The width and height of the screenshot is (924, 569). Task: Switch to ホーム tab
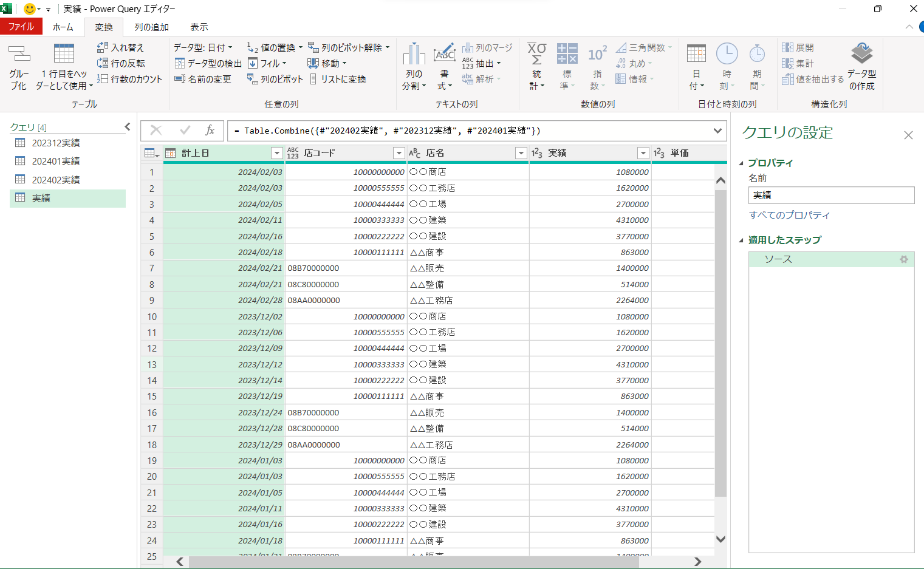point(63,27)
